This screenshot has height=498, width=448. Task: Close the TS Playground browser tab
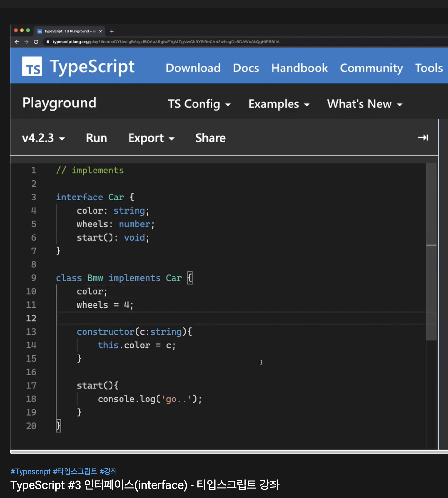click(101, 31)
